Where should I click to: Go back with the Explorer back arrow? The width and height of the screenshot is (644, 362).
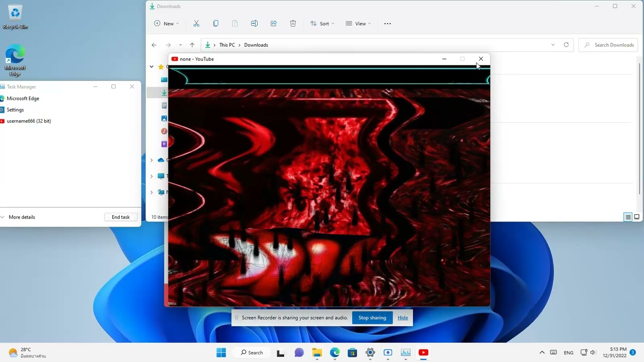point(154,45)
